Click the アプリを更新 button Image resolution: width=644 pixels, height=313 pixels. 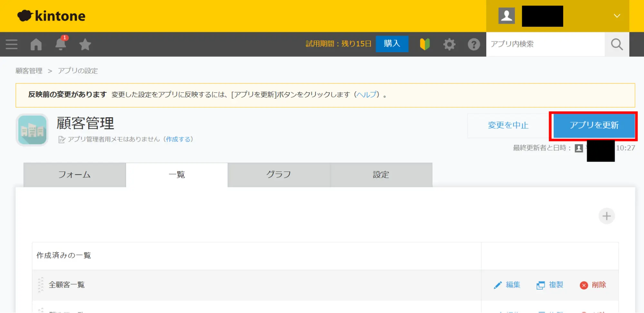(x=594, y=125)
